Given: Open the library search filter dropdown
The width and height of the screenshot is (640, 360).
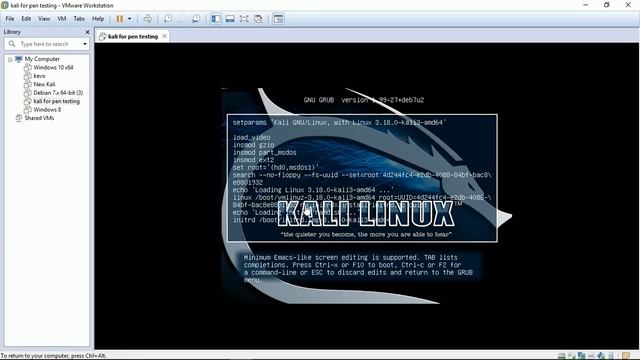Looking at the screenshot, I should [85, 44].
